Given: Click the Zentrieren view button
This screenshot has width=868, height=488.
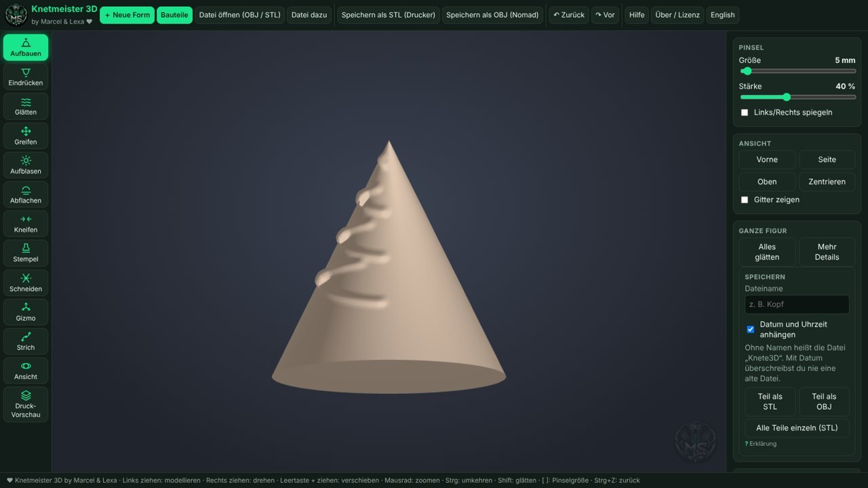Looking at the screenshot, I should (827, 182).
